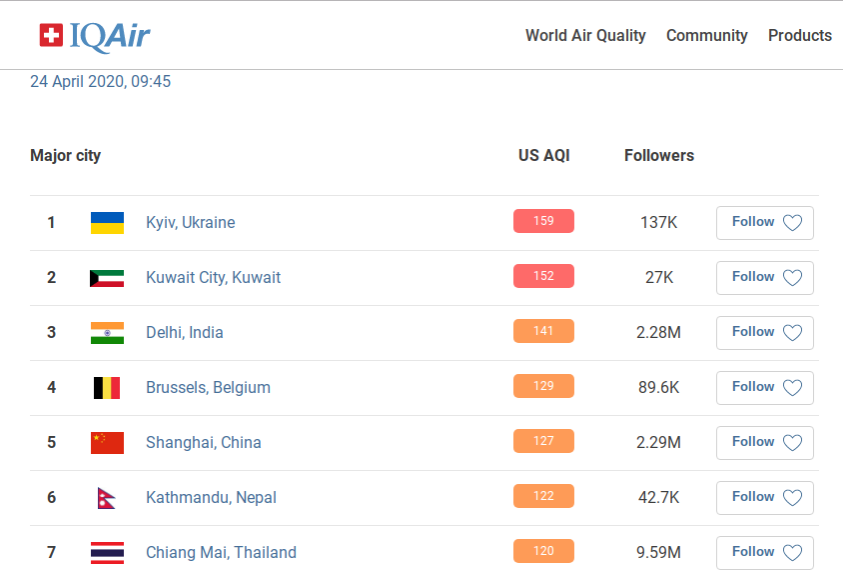Open the World Air Quality menu
843x572 pixels.
click(x=585, y=36)
